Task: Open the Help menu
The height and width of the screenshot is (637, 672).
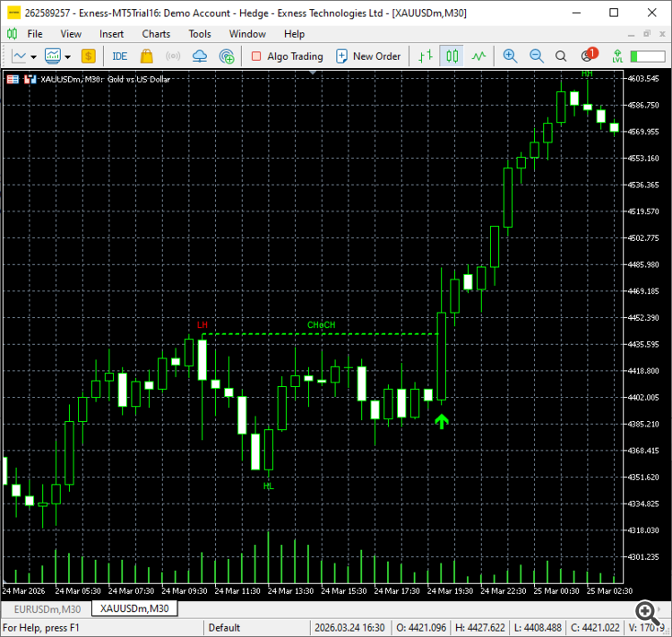Action: click(x=295, y=34)
